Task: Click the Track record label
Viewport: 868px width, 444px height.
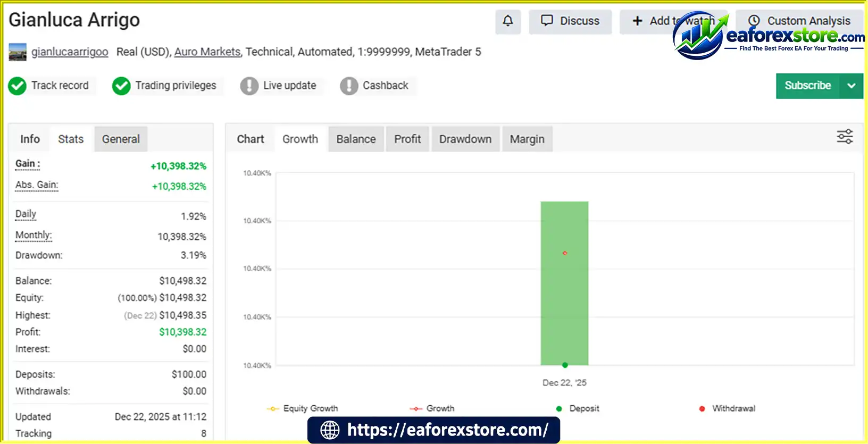Action: pos(60,86)
